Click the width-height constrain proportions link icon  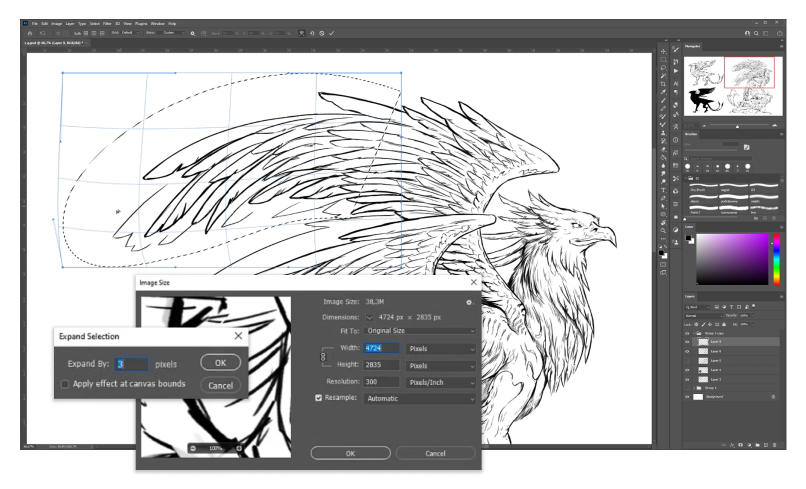click(x=323, y=356)
